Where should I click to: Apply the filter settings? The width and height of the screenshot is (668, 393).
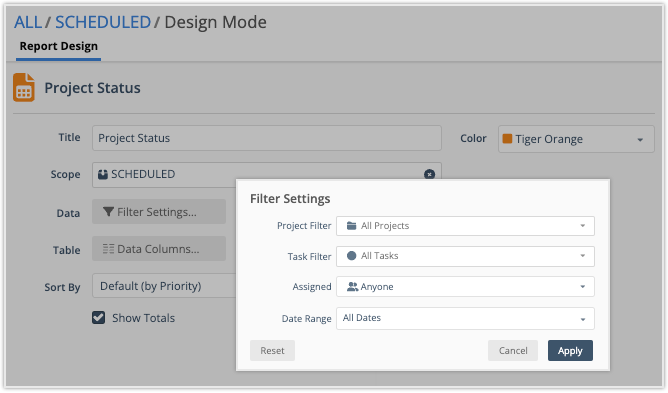570,351
